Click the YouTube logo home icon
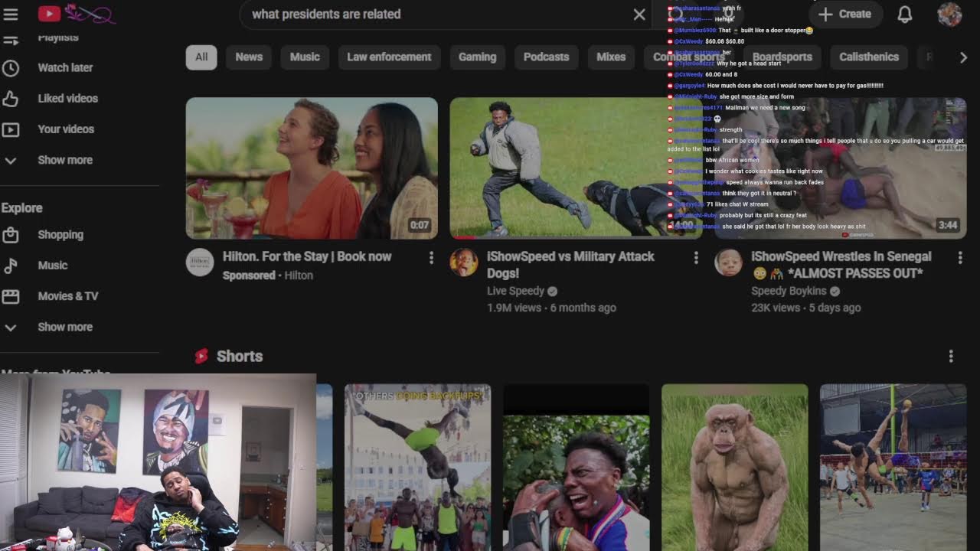 pyautogui.click(x=49, y=14)
